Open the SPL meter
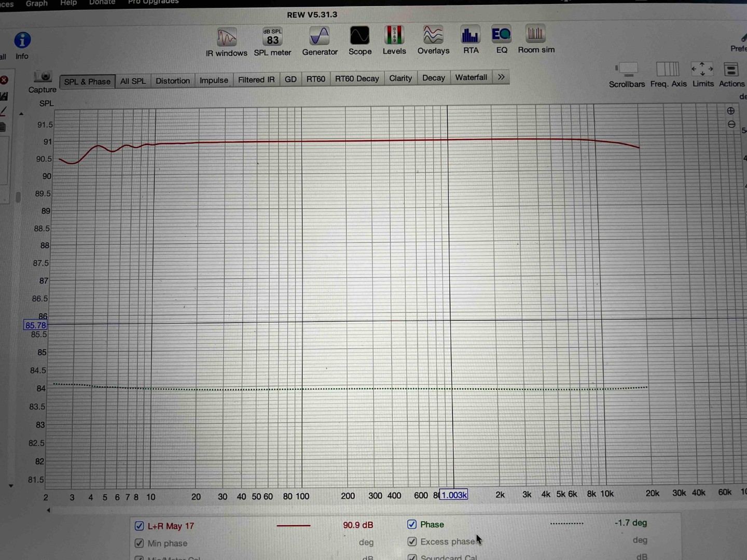This screenshot has width=747, height=560. click(x=272, y=38)
